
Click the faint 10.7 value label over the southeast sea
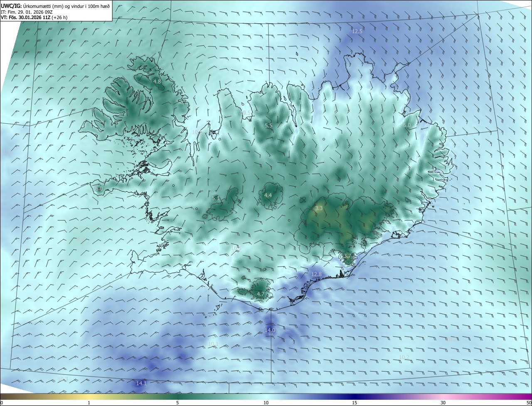451,339
